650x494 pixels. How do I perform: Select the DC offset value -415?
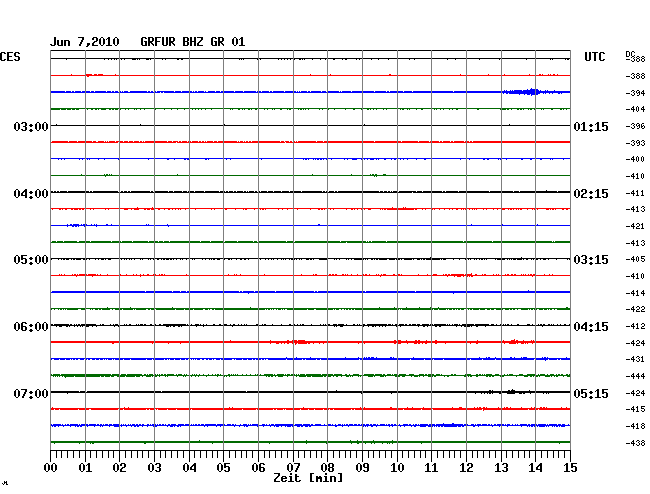pos(635,409)
